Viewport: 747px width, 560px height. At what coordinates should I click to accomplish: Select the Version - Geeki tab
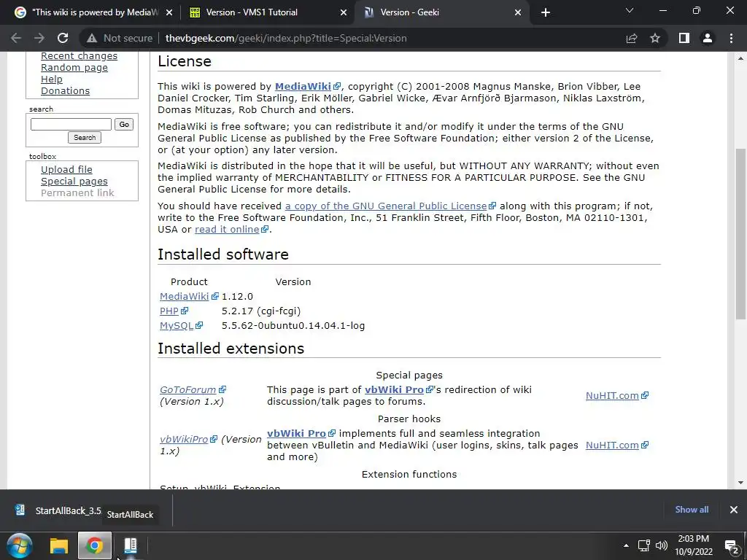(441, 12)
